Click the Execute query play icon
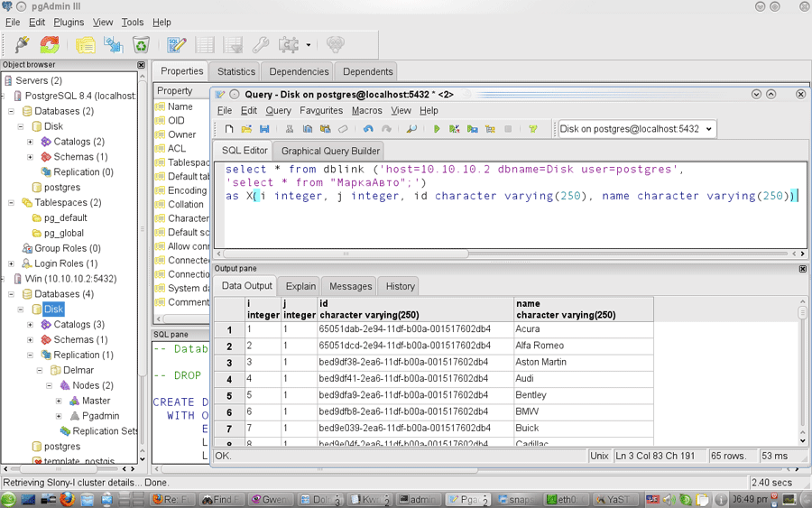Screen dimensions: 812x508 coord(437,129)
